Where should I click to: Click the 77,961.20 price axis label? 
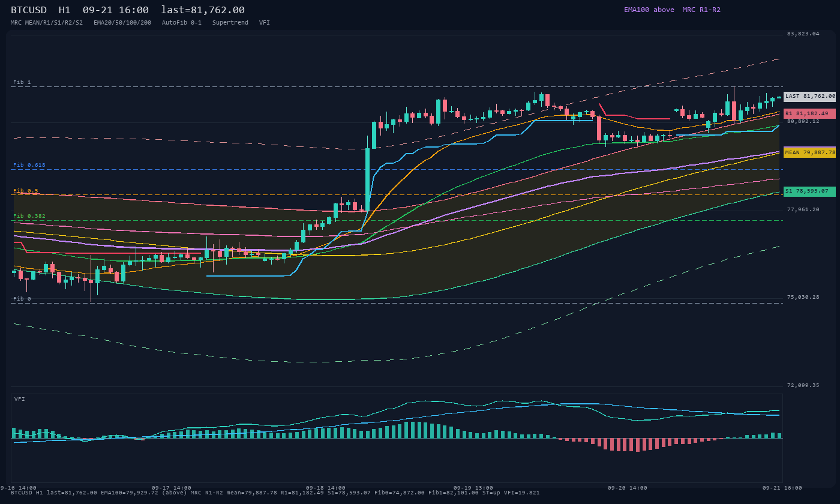click(803, 209)
